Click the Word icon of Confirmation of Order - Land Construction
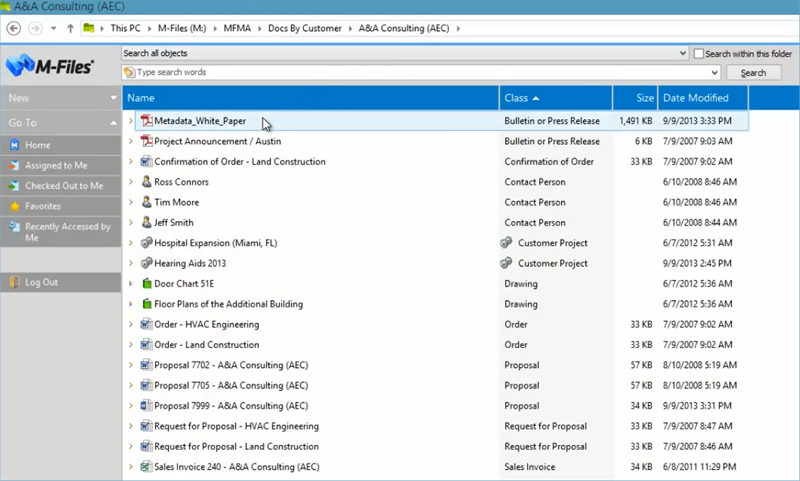The image size is (800, 481). point(146,162)
